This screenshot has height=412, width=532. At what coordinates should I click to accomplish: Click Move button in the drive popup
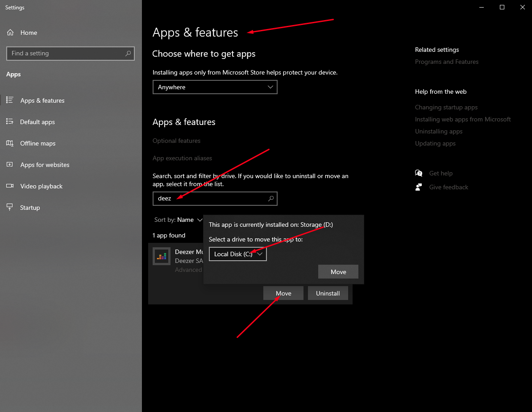[338, 272]
